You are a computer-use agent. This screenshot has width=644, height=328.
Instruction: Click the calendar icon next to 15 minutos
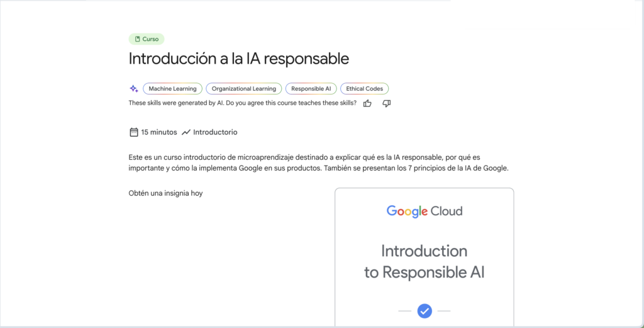click(133, 132)
